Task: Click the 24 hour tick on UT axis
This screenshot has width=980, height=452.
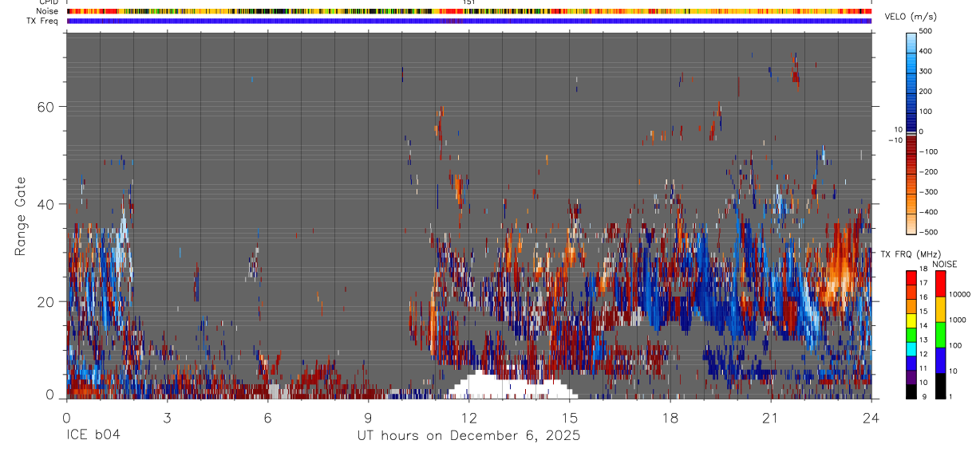Action: pos(871,417)
